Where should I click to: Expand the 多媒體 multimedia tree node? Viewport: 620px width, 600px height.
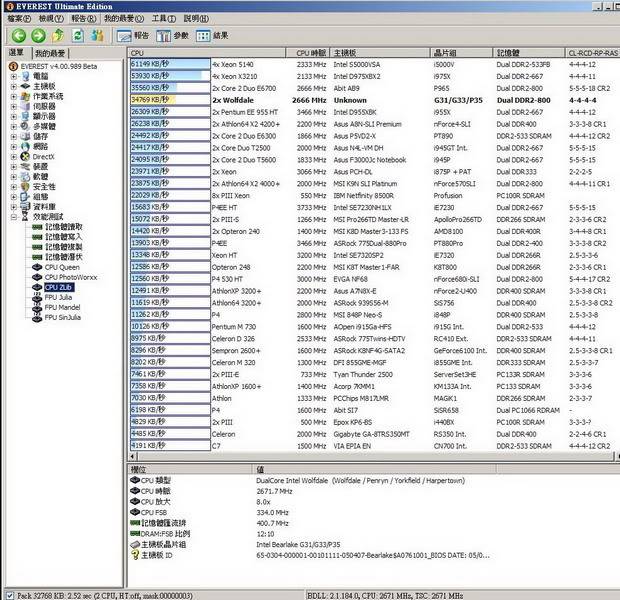pos(14,126)
